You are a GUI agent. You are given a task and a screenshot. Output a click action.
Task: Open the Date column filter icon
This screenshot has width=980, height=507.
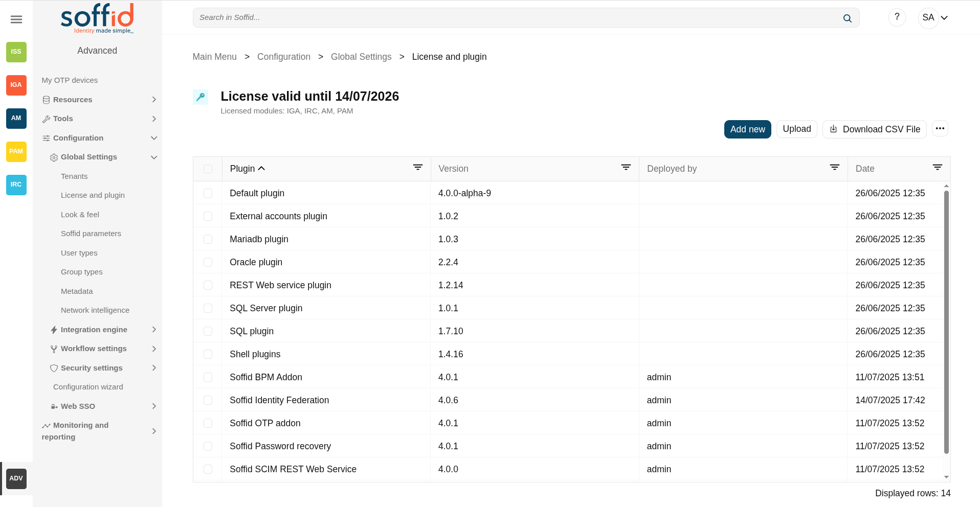point(938,167)
